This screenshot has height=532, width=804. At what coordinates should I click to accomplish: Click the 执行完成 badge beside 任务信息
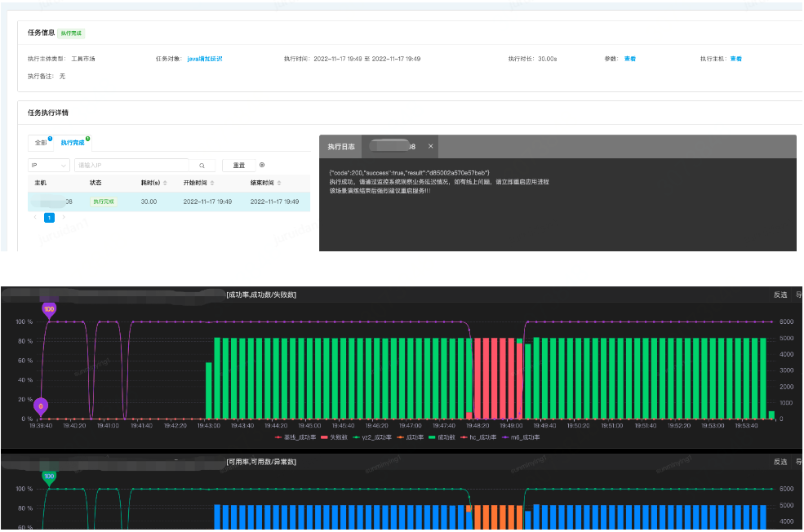coord(71,33)
